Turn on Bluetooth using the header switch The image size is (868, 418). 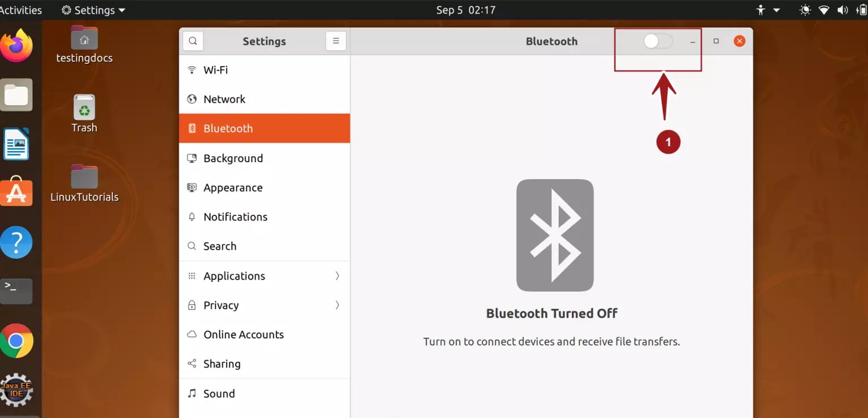[657, 41]
